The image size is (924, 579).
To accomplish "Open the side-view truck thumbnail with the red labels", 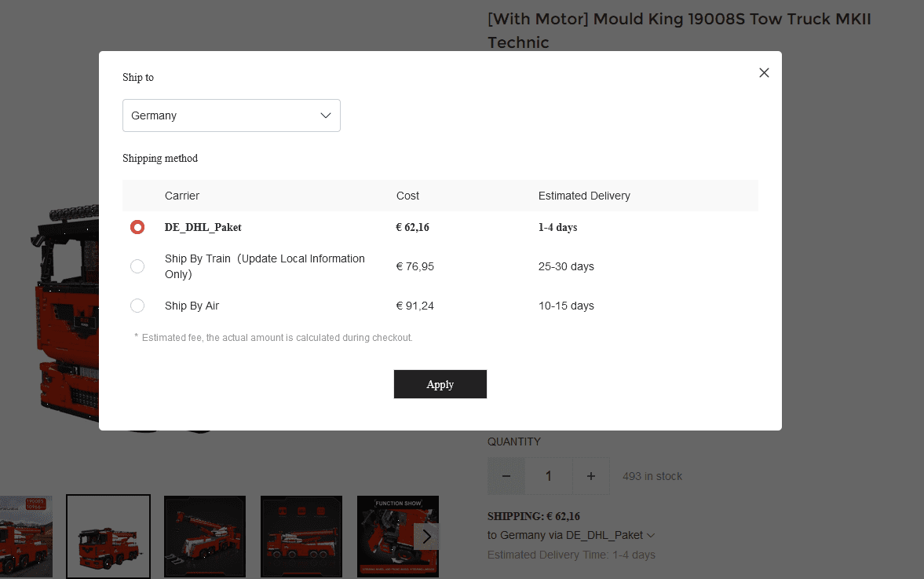I will pyautogui.click(x=301, y=537).
